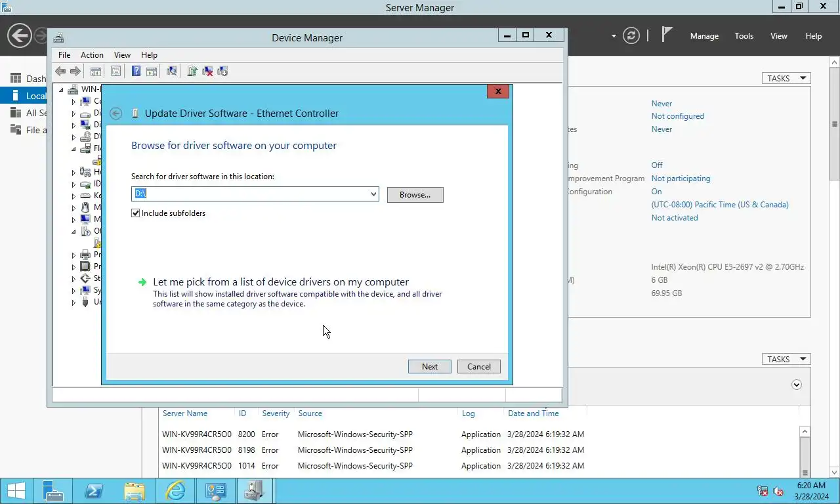This screenshot has height=504, width=840.
Task: Open Server Manager from the taskbar
Action: [53, 491]
